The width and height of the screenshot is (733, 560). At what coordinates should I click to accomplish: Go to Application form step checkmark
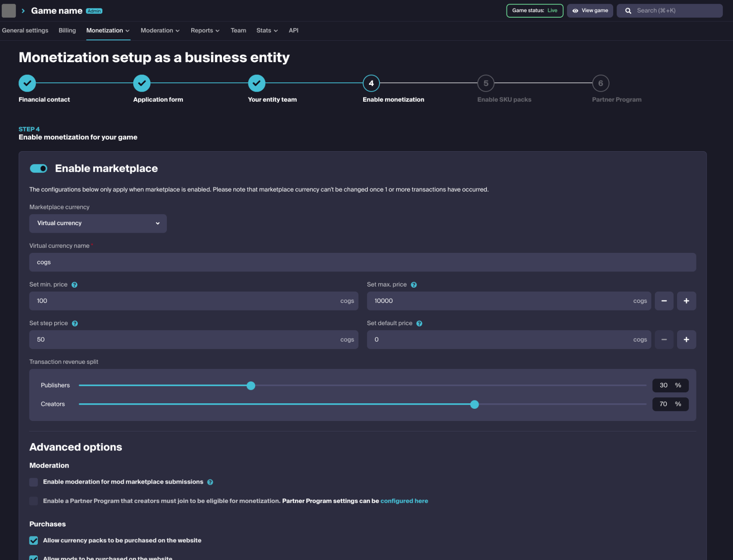click(x=142, y=83)
